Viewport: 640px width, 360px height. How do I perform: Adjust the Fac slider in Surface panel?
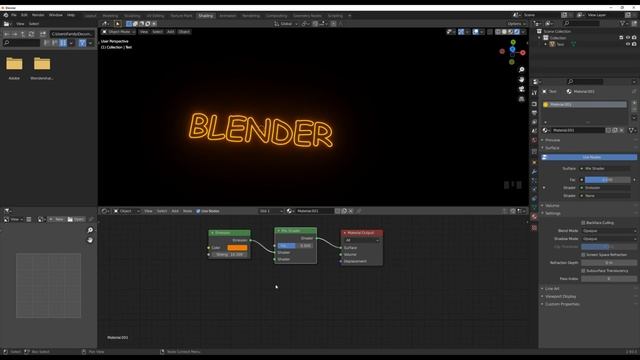608,180
